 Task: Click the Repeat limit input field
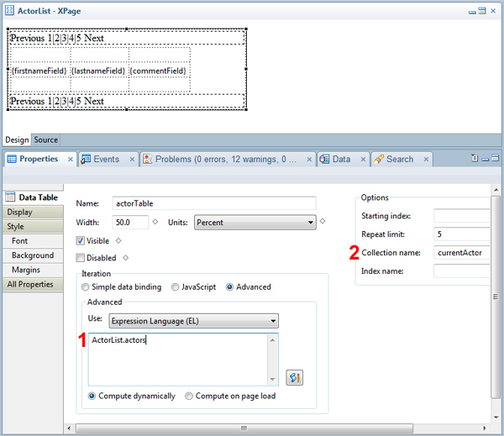click(x=461, y=234)
